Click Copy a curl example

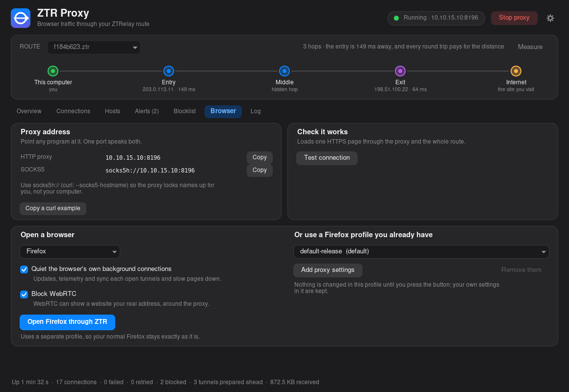tap(53, 209)
